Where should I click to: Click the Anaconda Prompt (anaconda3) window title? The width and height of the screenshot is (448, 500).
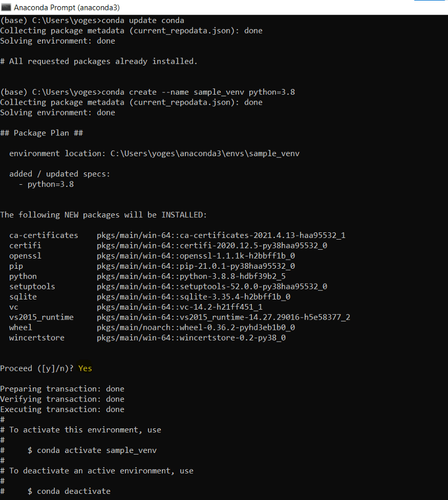coord(67,7)
